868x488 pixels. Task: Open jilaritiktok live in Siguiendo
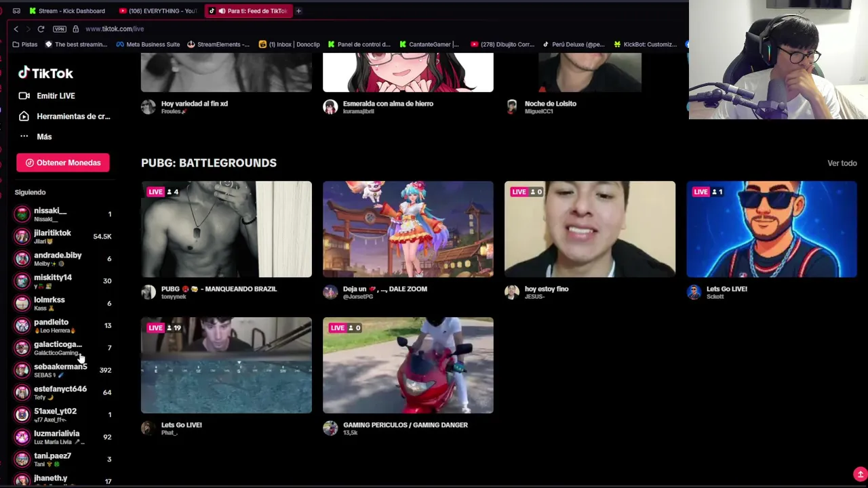click(63, 237)
